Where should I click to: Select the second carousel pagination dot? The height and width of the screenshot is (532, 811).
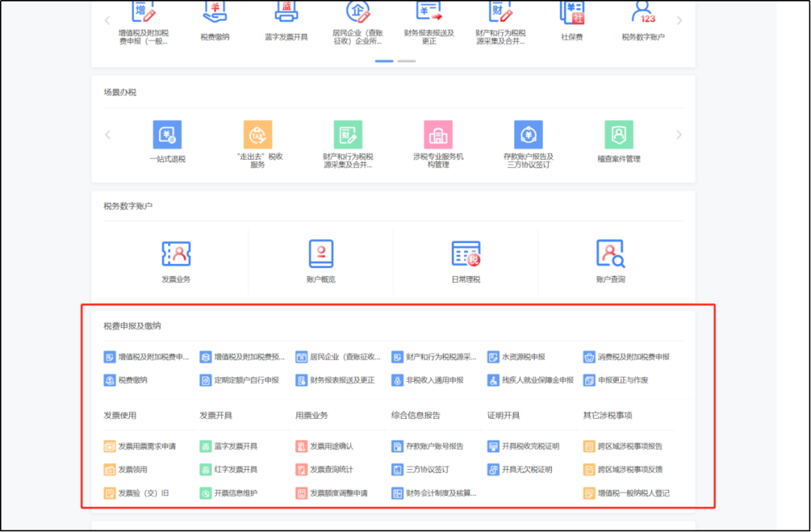[406, 61]
